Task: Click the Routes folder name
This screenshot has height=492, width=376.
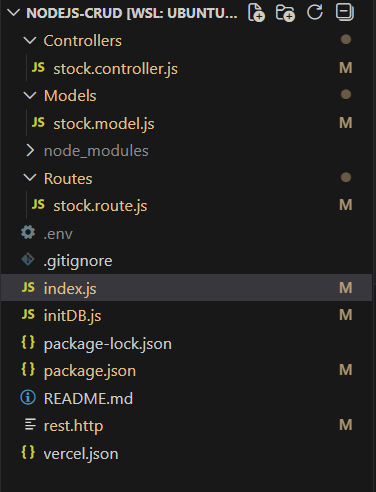Action: coord(68,179)
